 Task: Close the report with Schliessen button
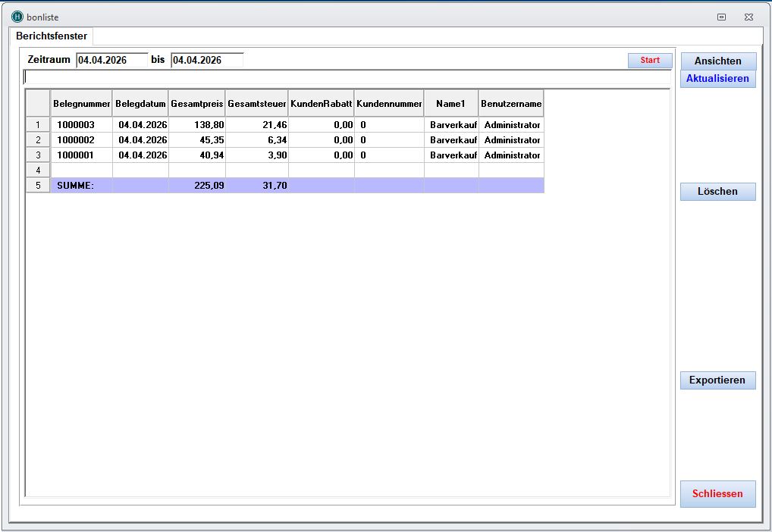coord(717,494)
